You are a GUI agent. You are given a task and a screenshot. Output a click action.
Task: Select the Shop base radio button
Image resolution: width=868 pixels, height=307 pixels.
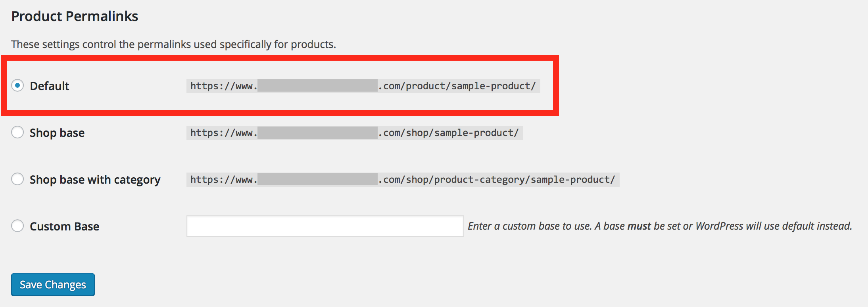(17, 132)
